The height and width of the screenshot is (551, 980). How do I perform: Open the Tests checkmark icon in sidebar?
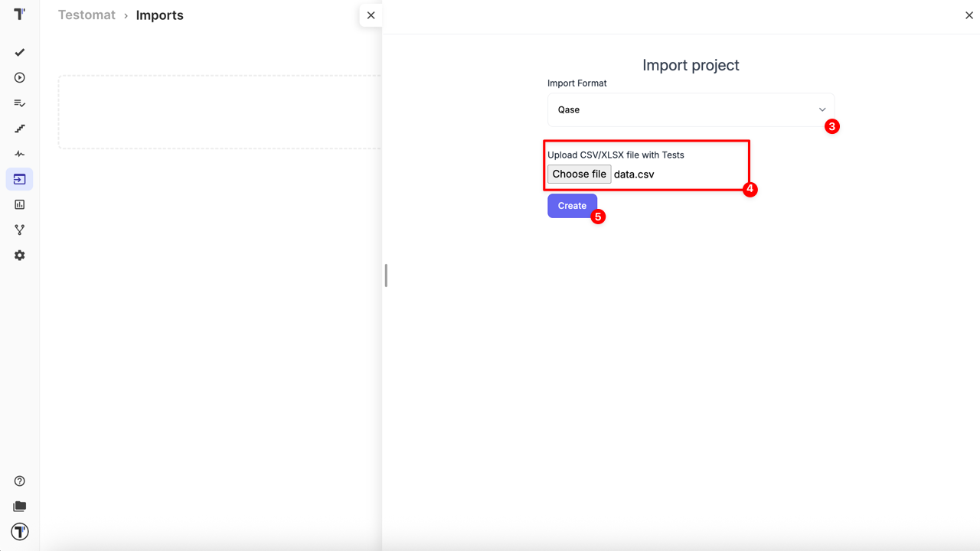tap(19, 52)
